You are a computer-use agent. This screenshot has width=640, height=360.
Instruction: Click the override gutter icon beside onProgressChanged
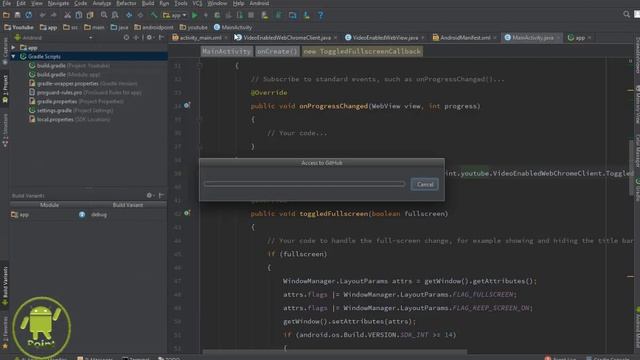pyautogui.click(x=187, y=105)
